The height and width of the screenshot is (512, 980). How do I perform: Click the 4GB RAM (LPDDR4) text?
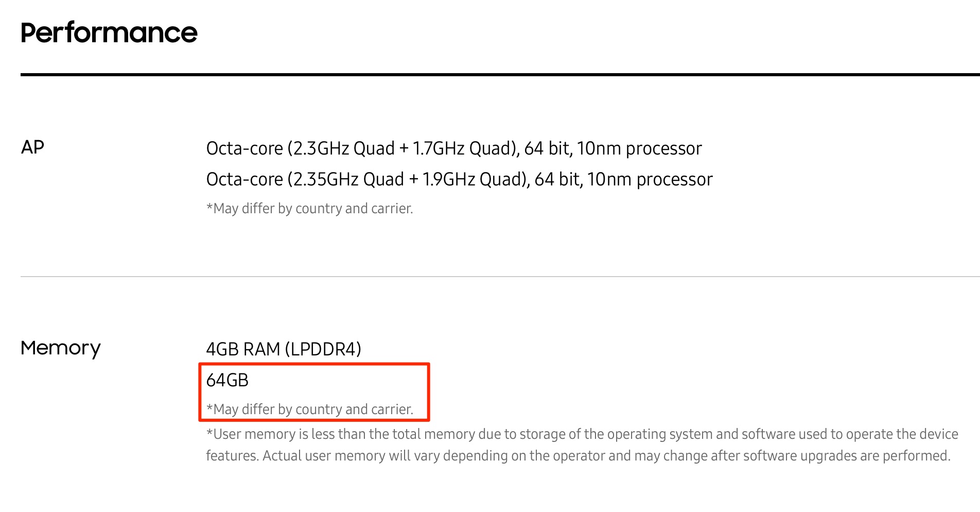[284, 349]
